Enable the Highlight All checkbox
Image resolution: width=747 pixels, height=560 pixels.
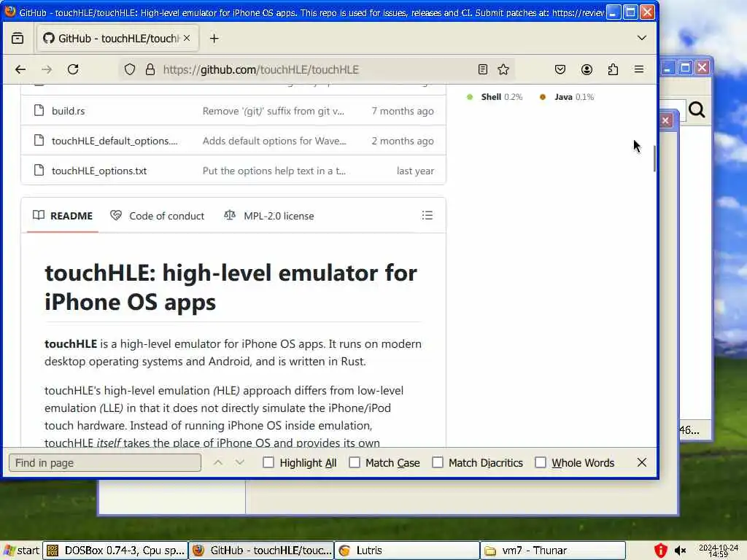pyautogui.click(x=268, y=462)
